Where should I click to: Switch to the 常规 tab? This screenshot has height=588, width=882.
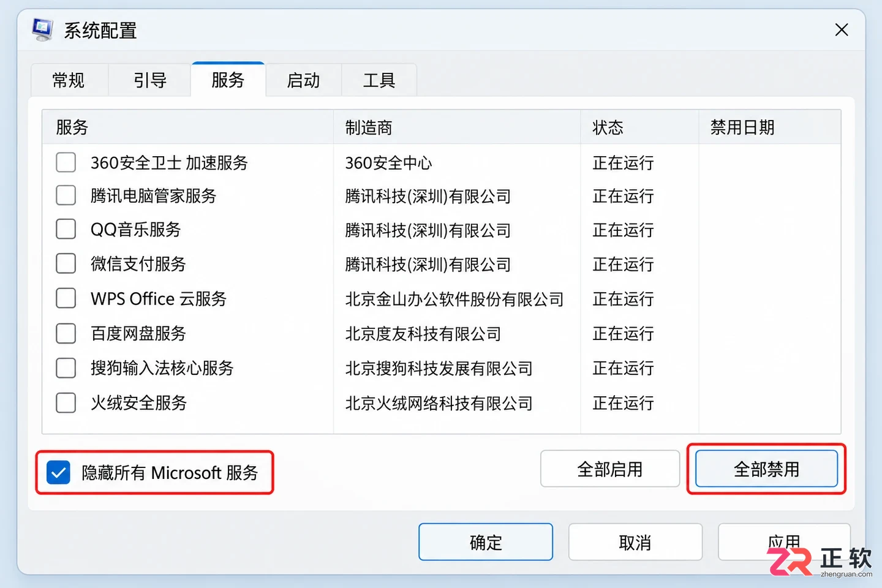coord(69,80)
